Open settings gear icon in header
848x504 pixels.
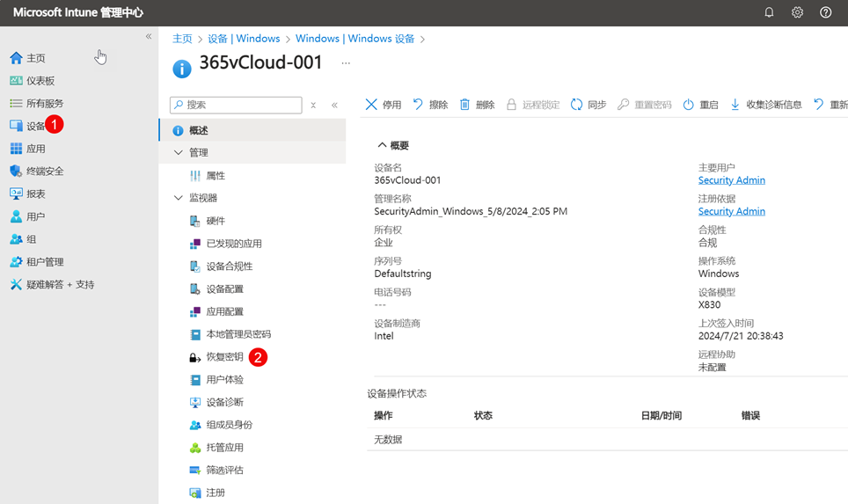click(x=797, y=12)
